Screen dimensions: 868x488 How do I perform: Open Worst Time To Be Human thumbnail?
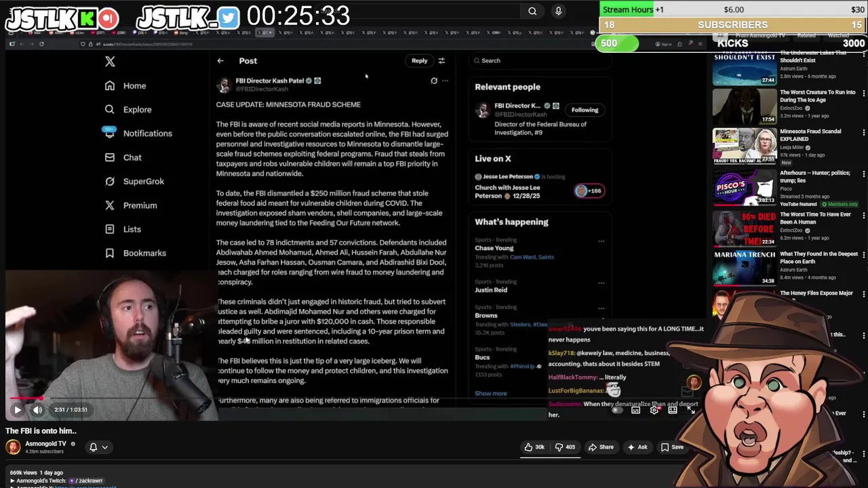pyautogui.click(x=745, y=228)
